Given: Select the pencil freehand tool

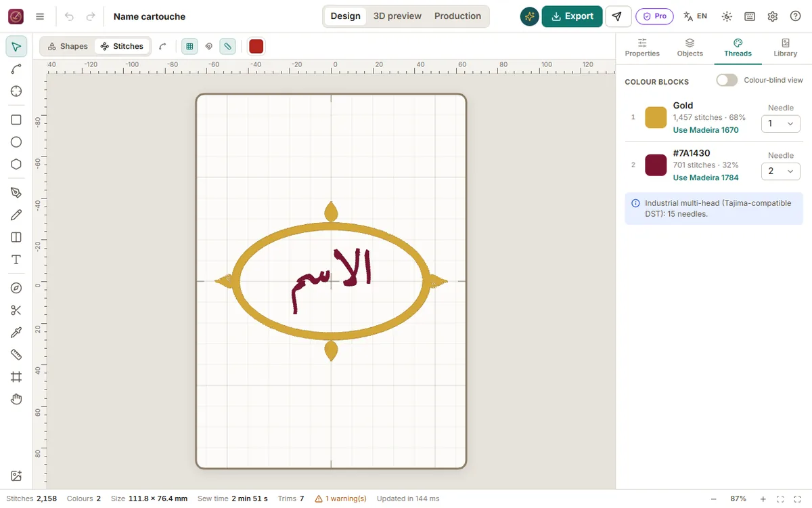Looking at the screenshot, I should (x=16, y=215).
